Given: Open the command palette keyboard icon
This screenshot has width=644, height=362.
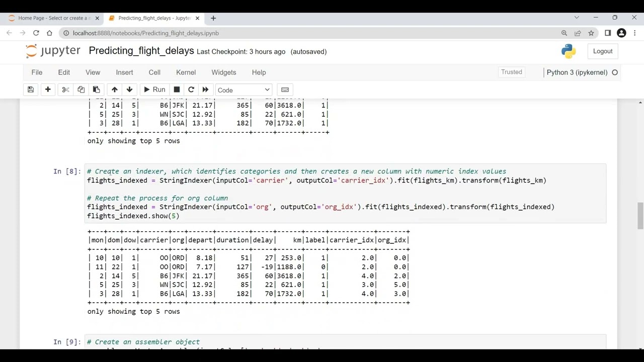Looking at the screenshot, I should (x=285, y=89).
